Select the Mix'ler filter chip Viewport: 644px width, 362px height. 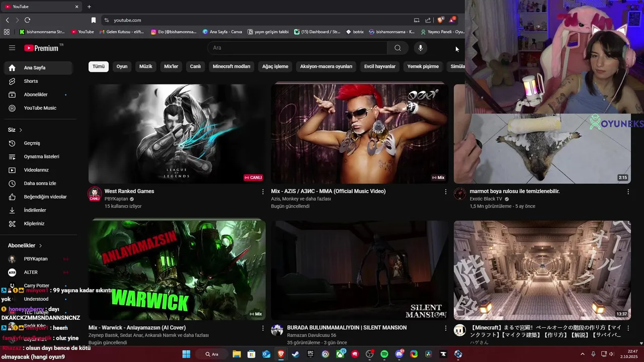click(x=171, y=66)
